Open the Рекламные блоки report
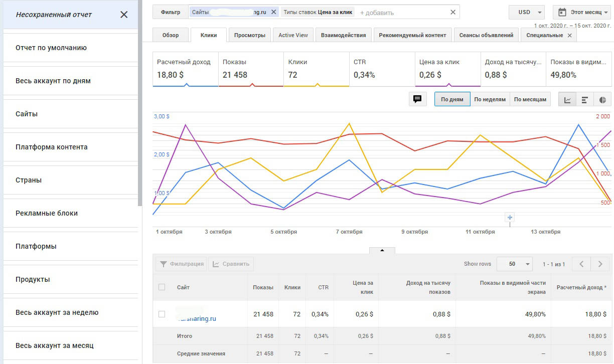Image resolution: width=614 pixels, height=364 pixels. tap(47, 213)
